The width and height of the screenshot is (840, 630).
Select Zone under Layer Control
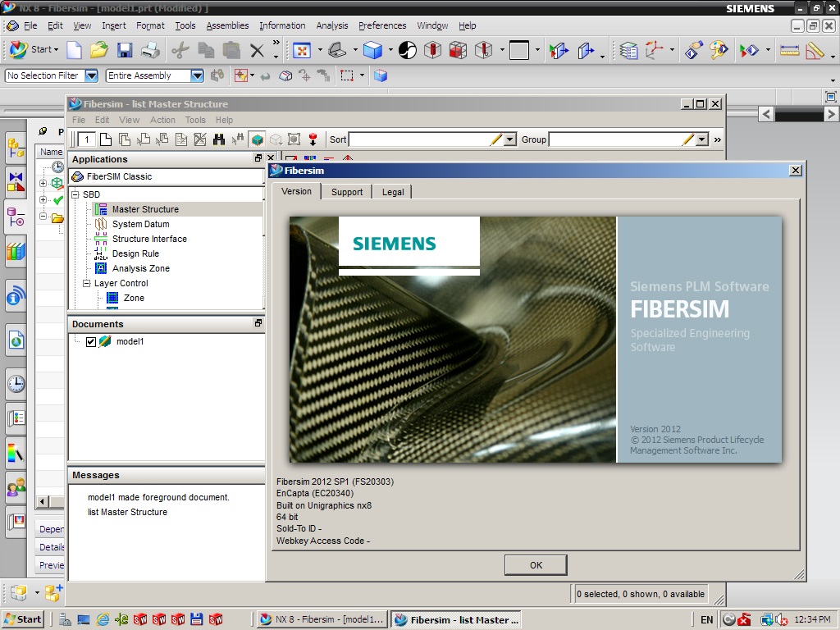pyautogui.click(x=134, y=298)
